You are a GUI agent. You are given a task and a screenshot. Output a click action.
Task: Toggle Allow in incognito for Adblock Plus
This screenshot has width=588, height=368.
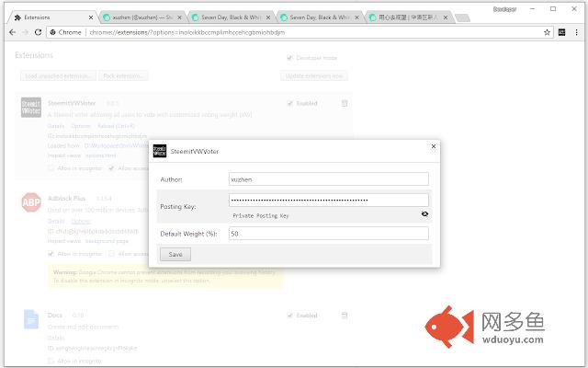point(51,254)
